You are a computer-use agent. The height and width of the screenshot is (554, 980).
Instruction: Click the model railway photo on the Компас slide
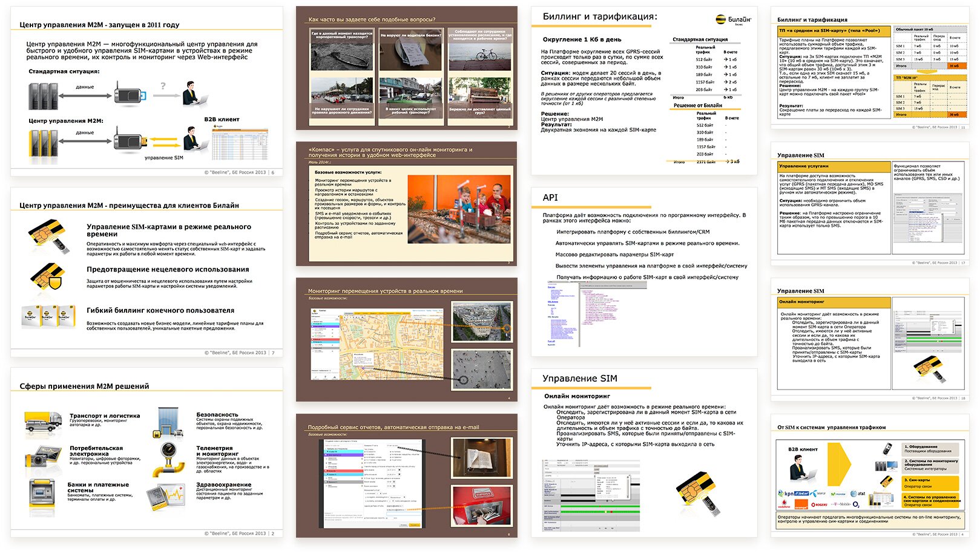click(459, 209)
